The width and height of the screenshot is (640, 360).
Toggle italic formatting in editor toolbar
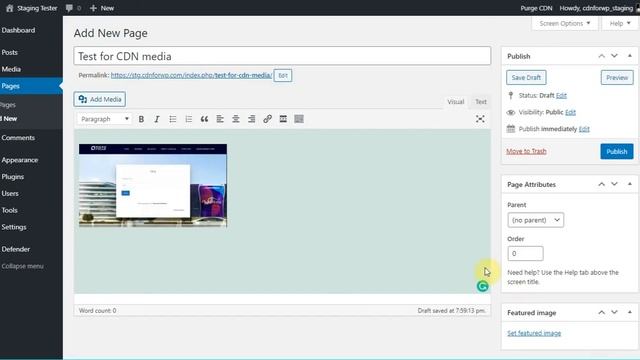pos(157,119)
